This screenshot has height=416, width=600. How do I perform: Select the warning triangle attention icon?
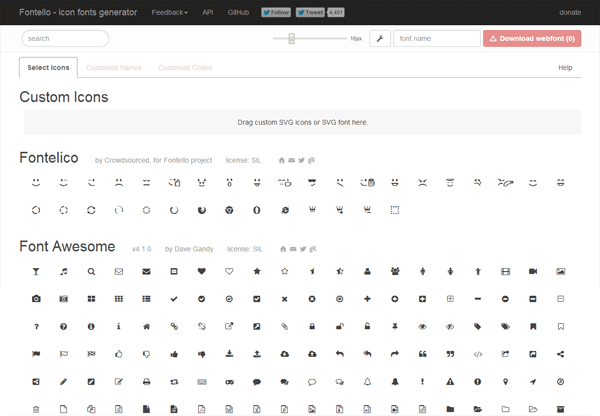point(450,382)
